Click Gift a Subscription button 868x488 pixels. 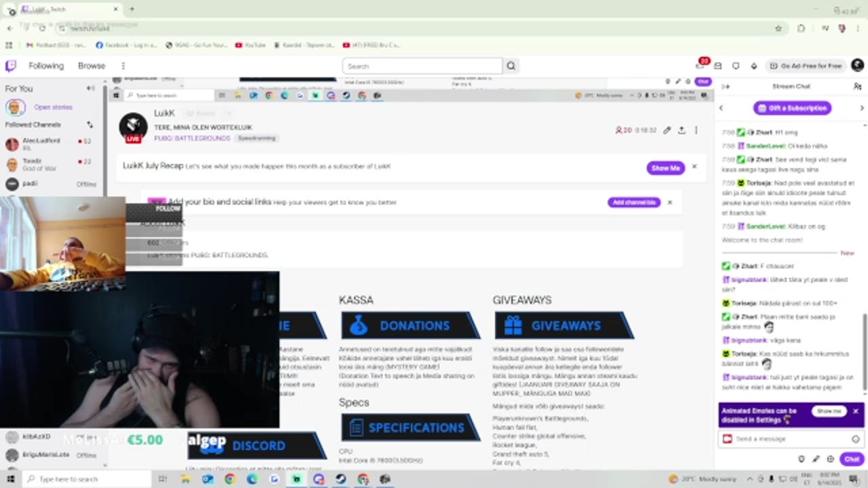(792, 108)
